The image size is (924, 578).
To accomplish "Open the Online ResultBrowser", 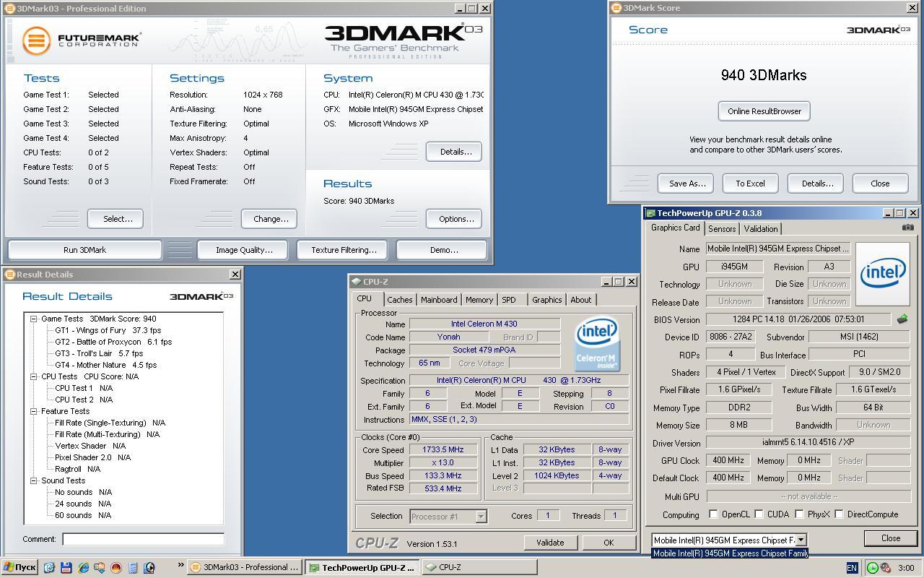I will pos(764,111).
